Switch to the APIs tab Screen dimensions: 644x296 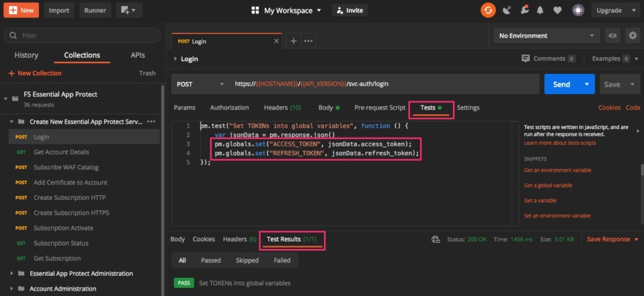tap(138, 55)
